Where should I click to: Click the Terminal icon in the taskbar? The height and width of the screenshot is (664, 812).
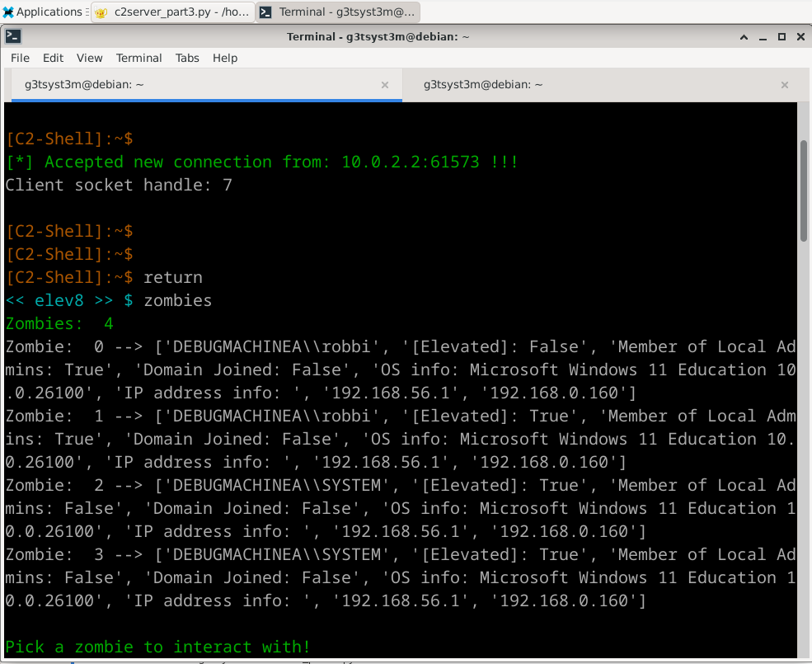coord(265,12)
